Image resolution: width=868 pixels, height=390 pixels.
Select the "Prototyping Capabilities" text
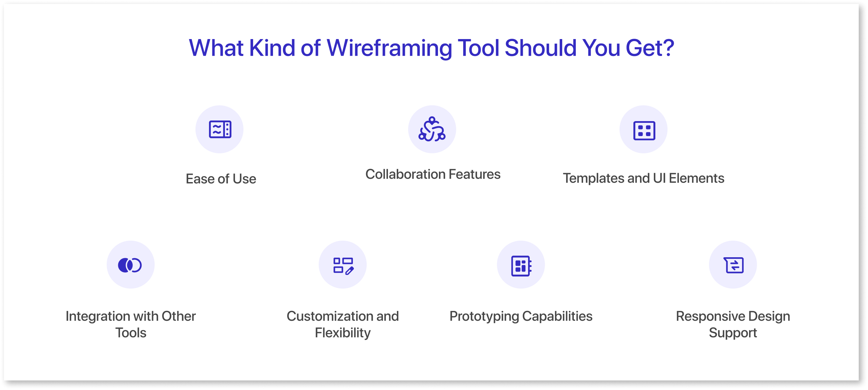click(x=521, y=317)
